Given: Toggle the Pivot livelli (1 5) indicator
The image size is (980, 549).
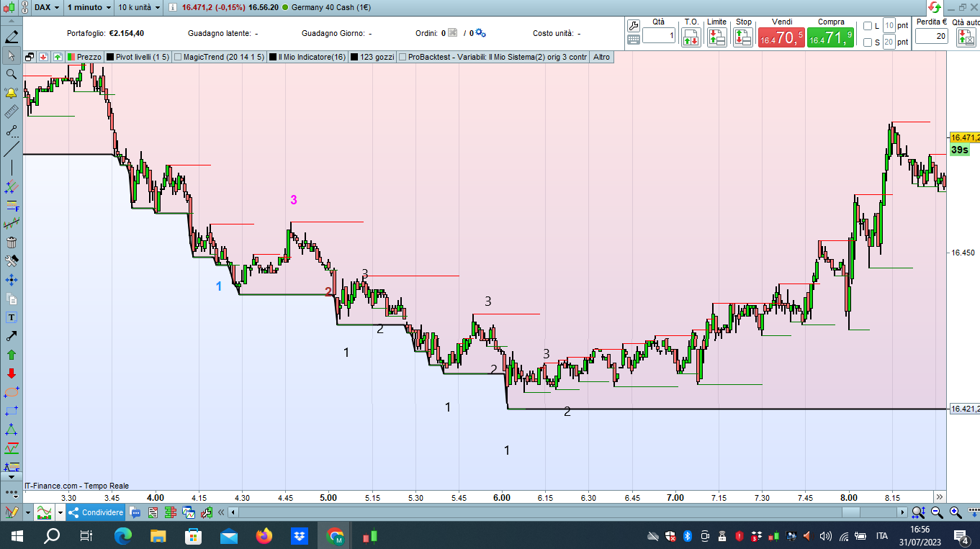Looking at the screenshot, I should (138, 57).
